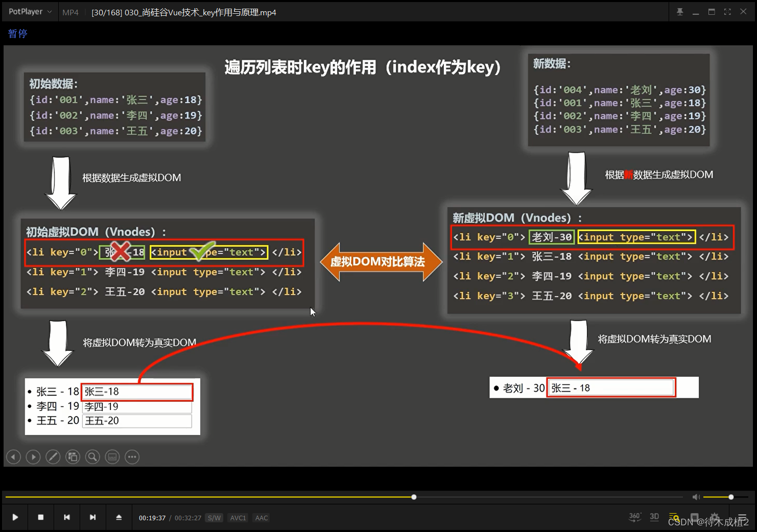Go to the previous file in playlist

[67, 517]
